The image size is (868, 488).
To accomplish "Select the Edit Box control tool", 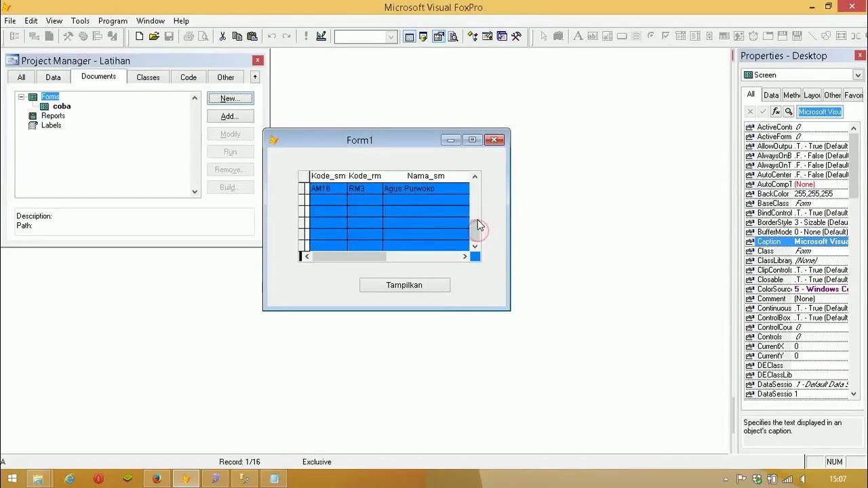I will (x=608, y=37).
